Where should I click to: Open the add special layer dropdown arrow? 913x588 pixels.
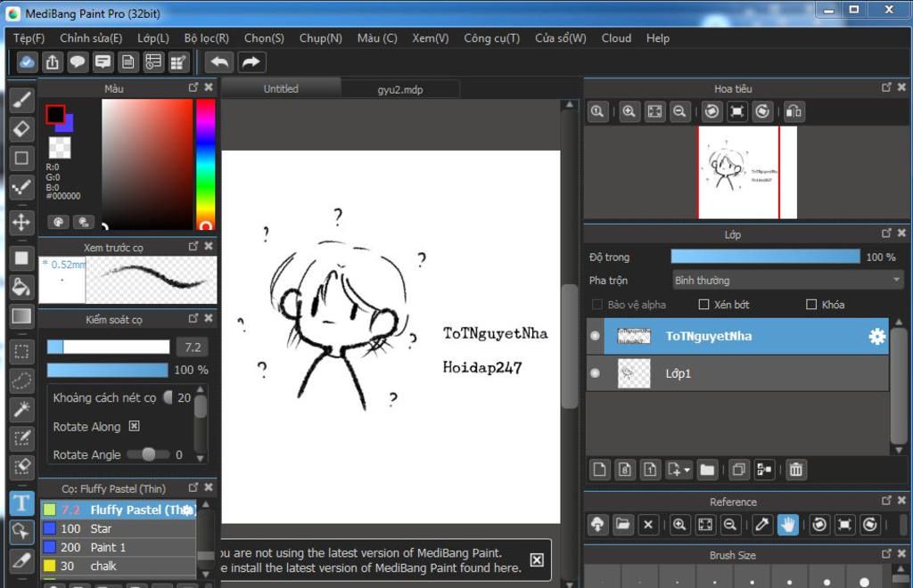coord(687,470)
